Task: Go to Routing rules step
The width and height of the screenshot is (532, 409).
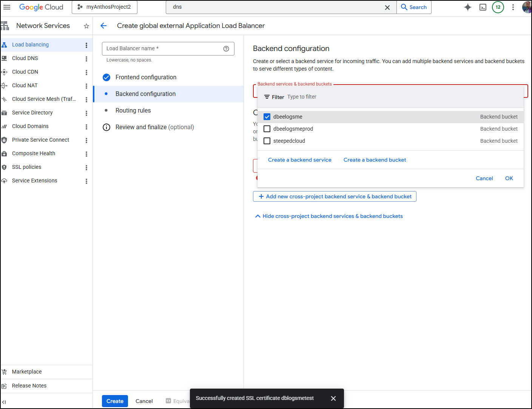Action: point(133,110)
